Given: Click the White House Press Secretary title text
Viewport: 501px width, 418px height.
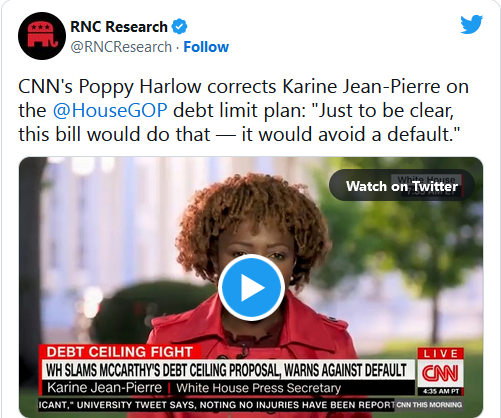Looking at the screenshot, I should pyautogui.click(x=259, y=388).
